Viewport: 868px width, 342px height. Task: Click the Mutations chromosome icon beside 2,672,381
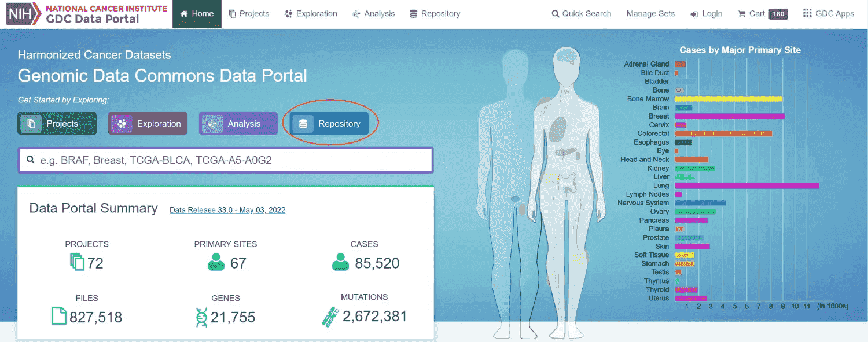tap(330, 317)
